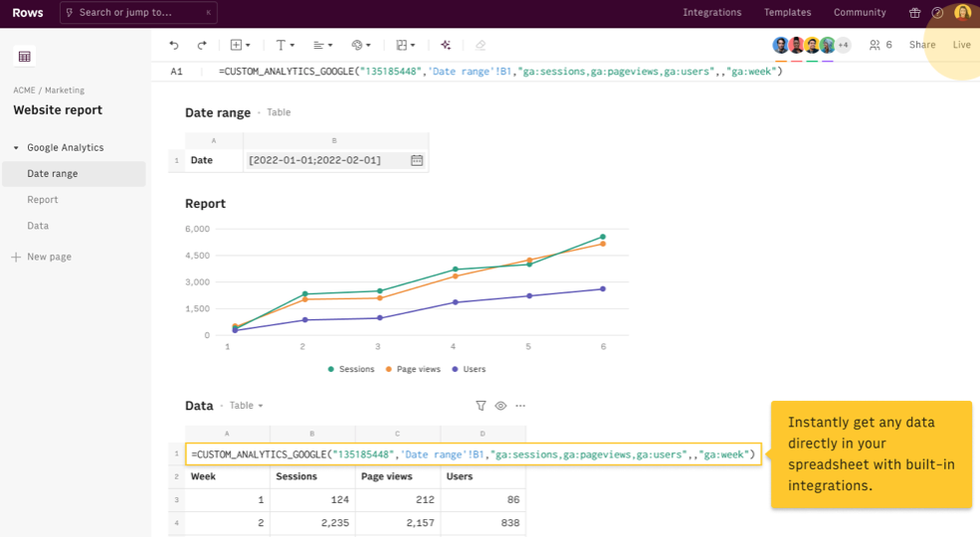Click the A1 cell reference box
Image resolution: width=980 pixels, height=537 pixels.
(x=177, y=72)
